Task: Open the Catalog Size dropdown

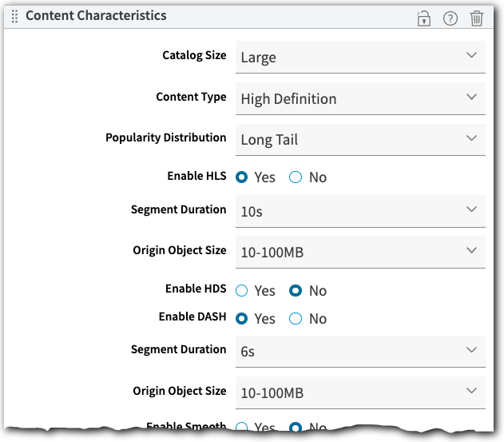Action: pyautogui.click(x=359, y=57)
